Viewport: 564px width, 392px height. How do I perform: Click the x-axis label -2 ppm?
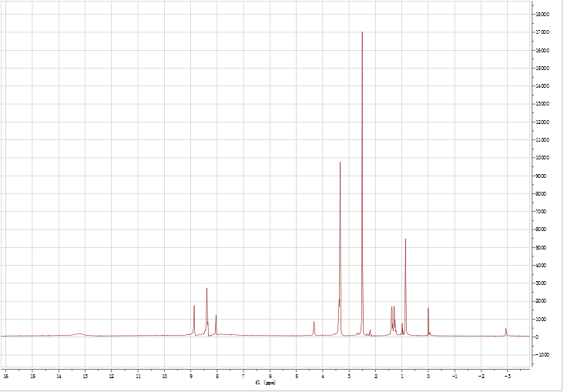pyautogui.click(x=481, y=376)
